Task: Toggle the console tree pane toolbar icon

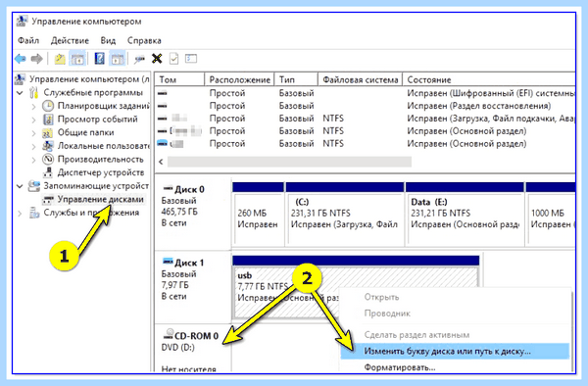Action: pos(77,59)
